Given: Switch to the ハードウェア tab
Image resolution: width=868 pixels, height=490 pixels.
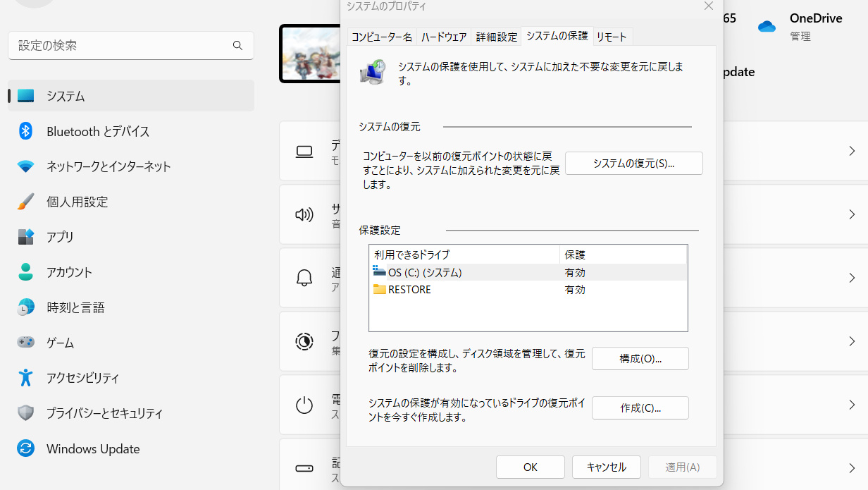Looking at the screenshot, I should tap(444, 37).
